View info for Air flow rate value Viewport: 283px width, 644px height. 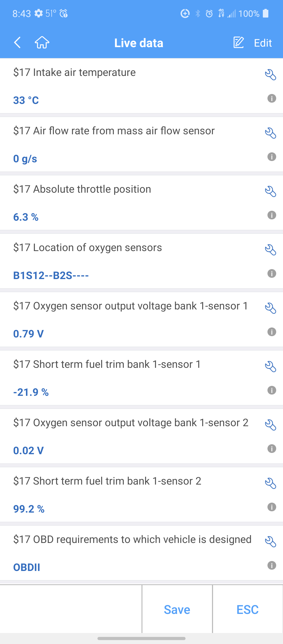[272, 157]
